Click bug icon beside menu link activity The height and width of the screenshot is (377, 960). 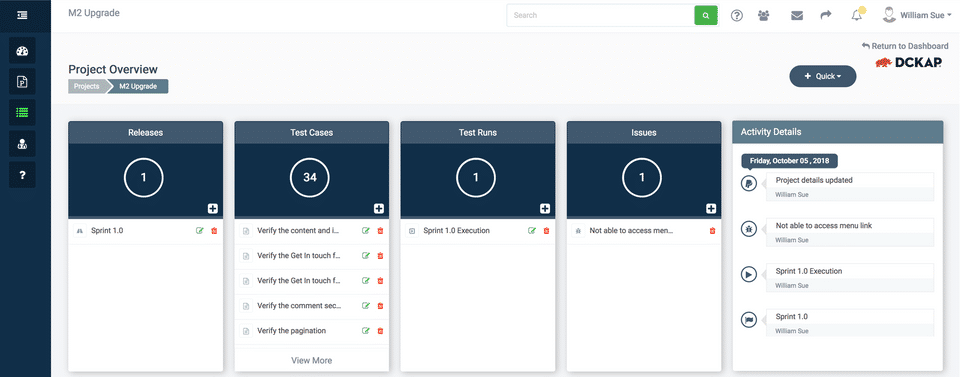[749, 229]
